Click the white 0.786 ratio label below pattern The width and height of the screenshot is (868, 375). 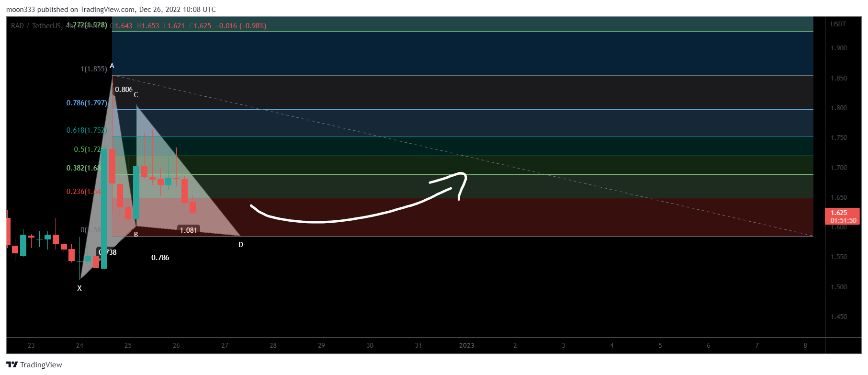[160, 258]
